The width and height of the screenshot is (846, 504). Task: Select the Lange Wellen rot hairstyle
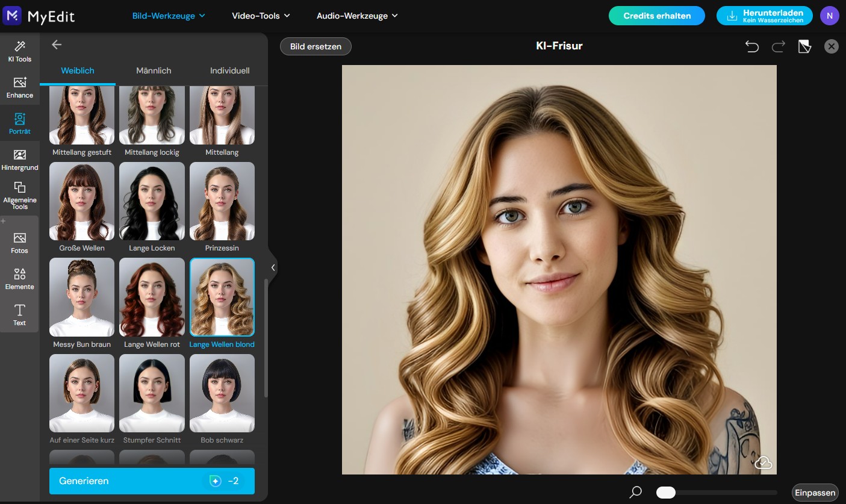coord(152,296)
